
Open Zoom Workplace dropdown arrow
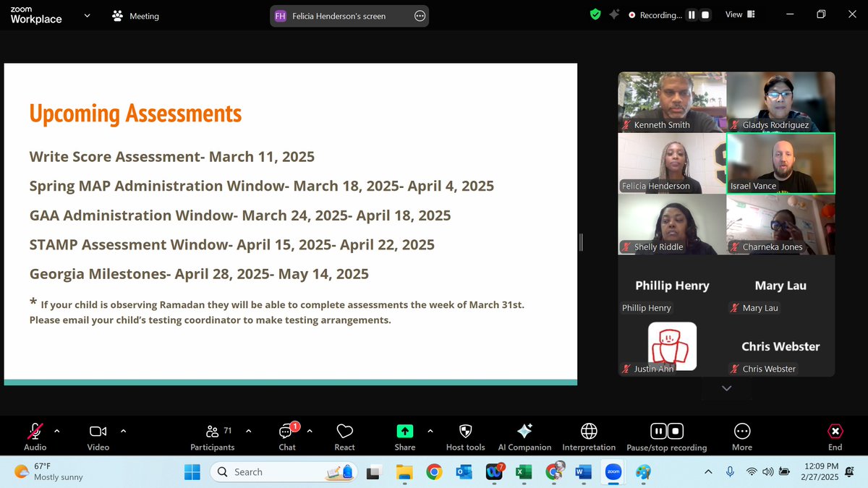click(x=87, y=15)
